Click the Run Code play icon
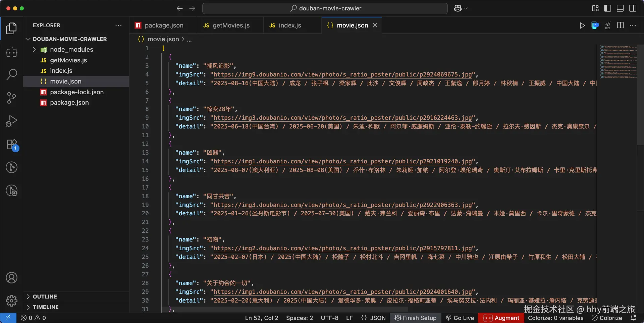The height and width of the screenshot is (323, 644). click(582, 25)
